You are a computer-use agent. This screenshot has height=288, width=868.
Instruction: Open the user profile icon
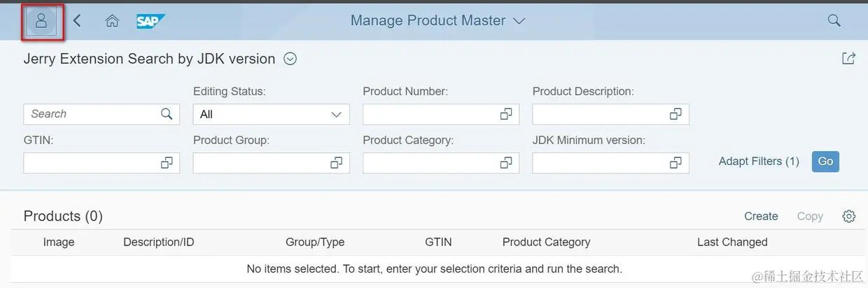point(41,21)
